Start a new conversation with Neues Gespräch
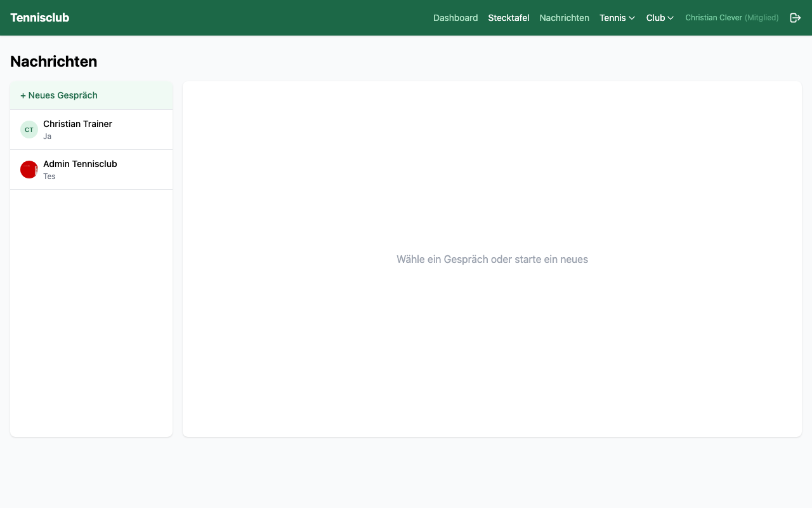Image resolution: width=812 pixels, height=508 pixels. pyautogui.click(x=59, y=95)
